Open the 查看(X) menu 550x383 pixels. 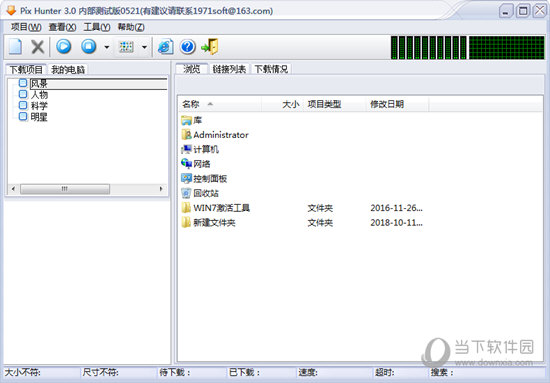click(62, 27)
